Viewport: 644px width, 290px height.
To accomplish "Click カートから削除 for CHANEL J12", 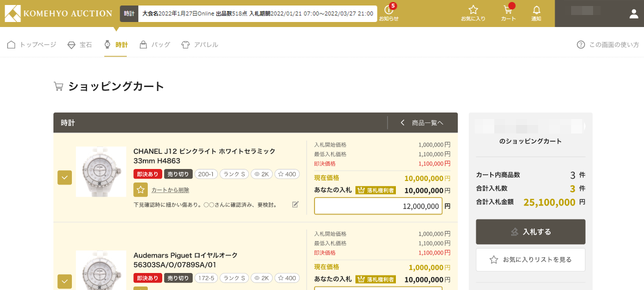I will click(x=170, y=190).
